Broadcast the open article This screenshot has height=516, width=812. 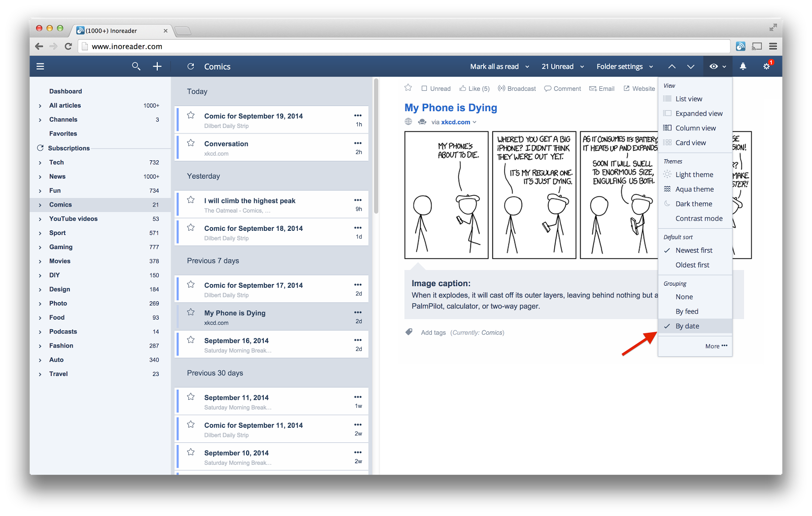(x=517, y=89)
